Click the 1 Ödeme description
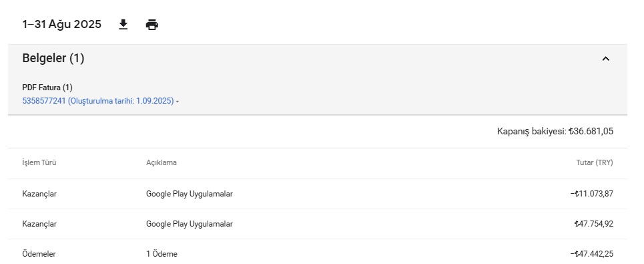 [x=162, y=254]
